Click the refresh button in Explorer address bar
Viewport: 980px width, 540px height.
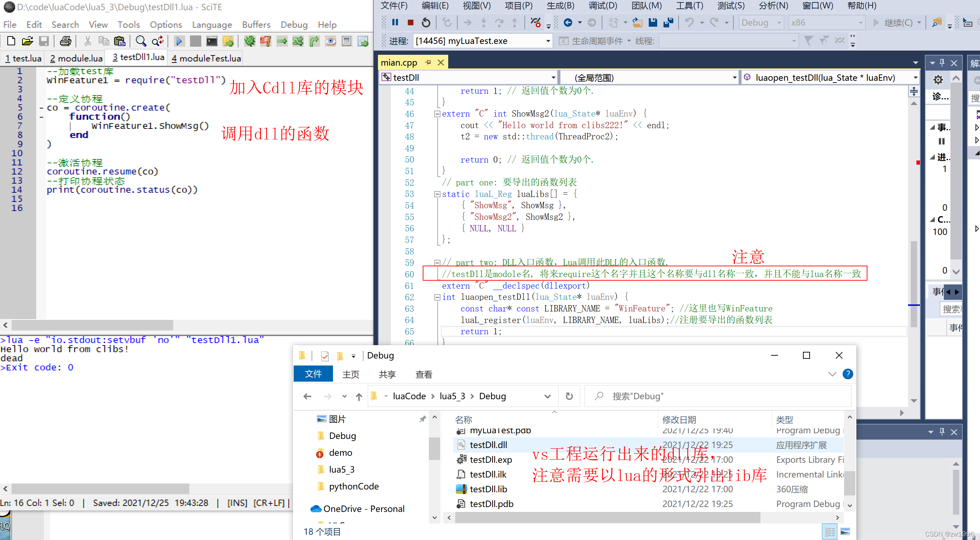[569, 396]
